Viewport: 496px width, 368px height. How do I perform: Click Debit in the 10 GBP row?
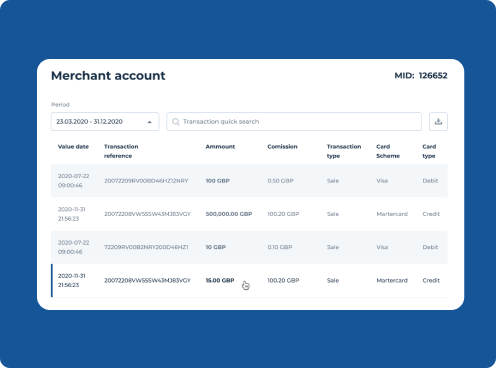430,247
